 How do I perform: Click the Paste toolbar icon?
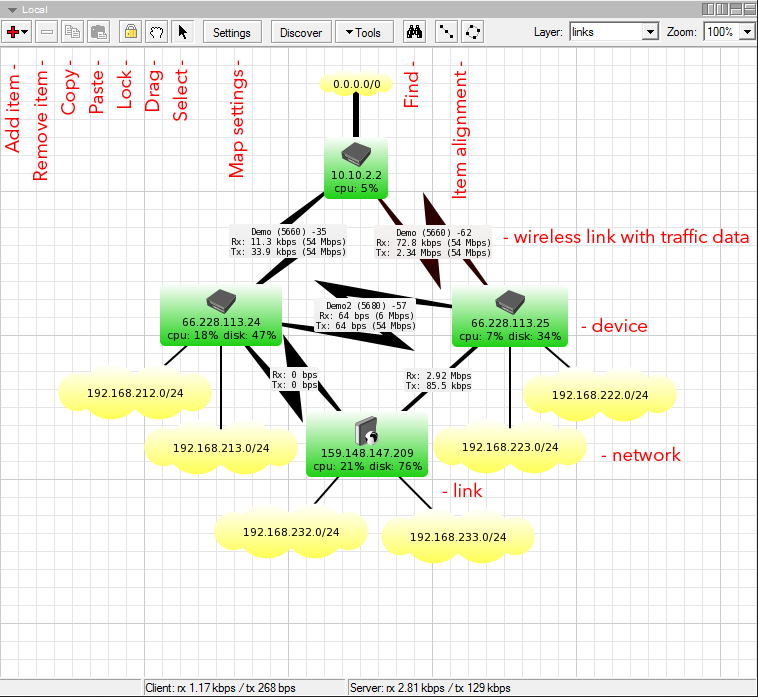(98, 32)
